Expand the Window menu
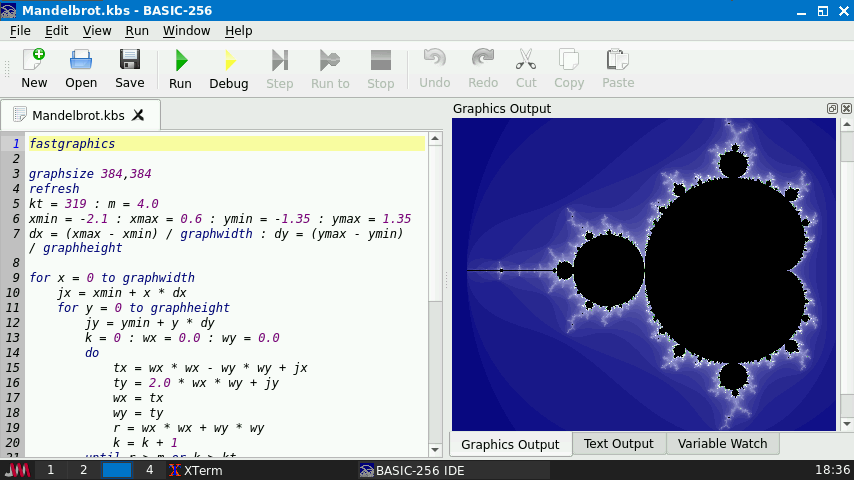Viewport: 854px width, 480px height. (x=186, y=31)
